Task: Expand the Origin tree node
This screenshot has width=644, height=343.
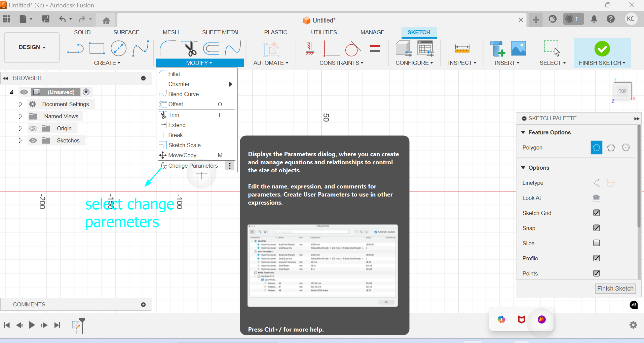Action: (20, 128)
